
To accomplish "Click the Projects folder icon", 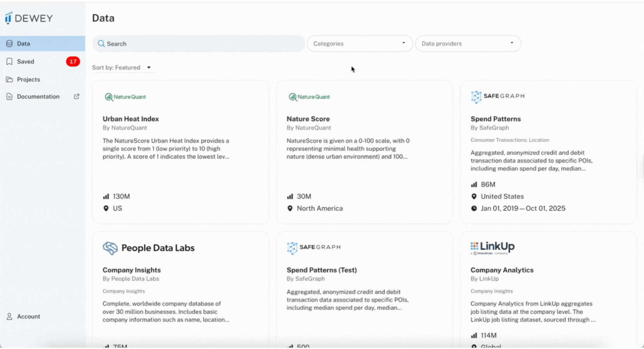I will [9, 79].
